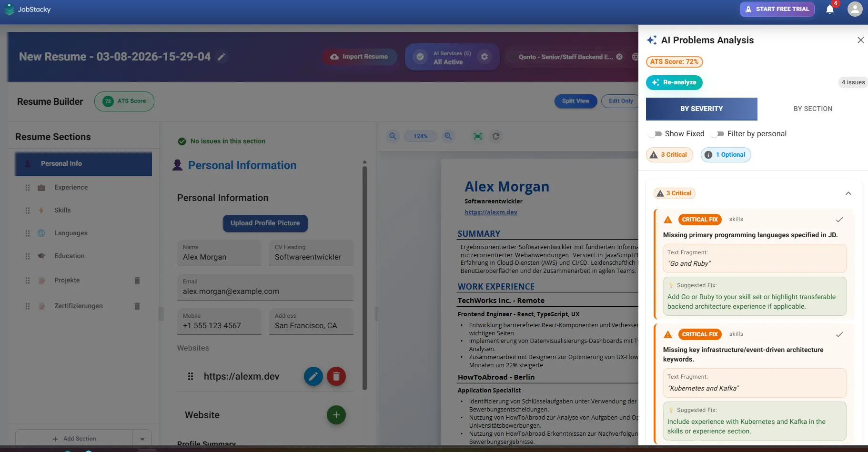The height and width of the screenshot is (452, 868).
Task: Click the Languages section drag handle
Action: 28,233
